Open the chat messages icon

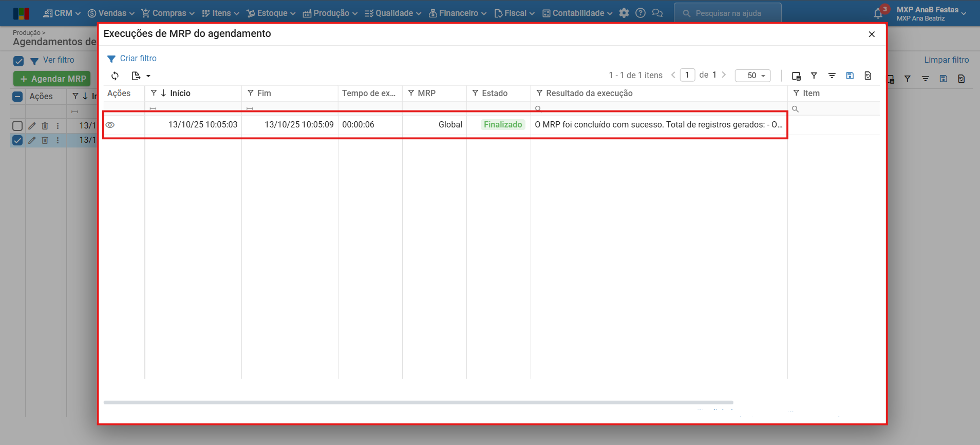[x=657, y=13]
